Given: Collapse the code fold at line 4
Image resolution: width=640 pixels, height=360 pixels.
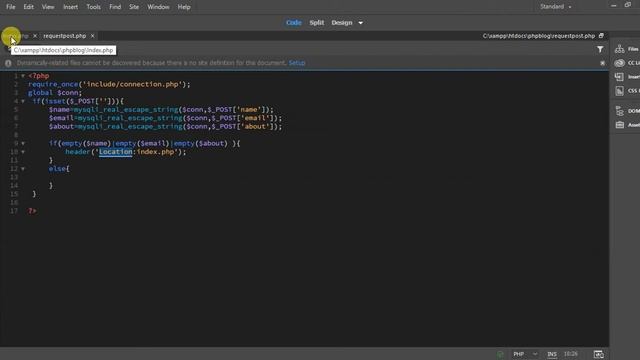Looking at the screenshot, I should click(23, 101).
